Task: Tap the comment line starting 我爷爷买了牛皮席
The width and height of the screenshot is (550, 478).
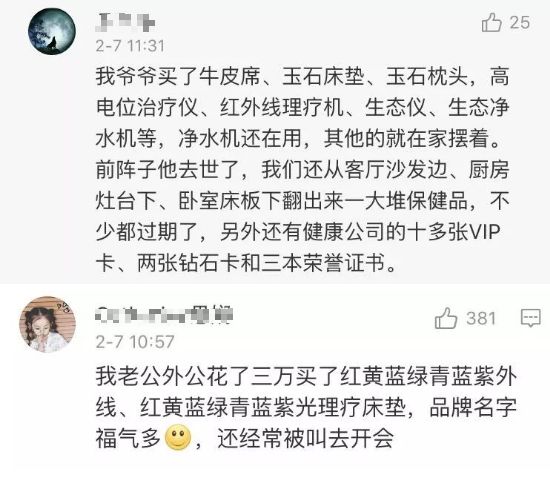Action: pos(302,76)
